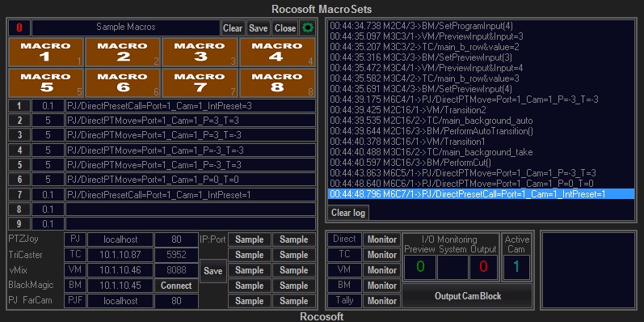Select the log entry BM/PerformCut()
644x322 pixels.
tap(410, 163)
